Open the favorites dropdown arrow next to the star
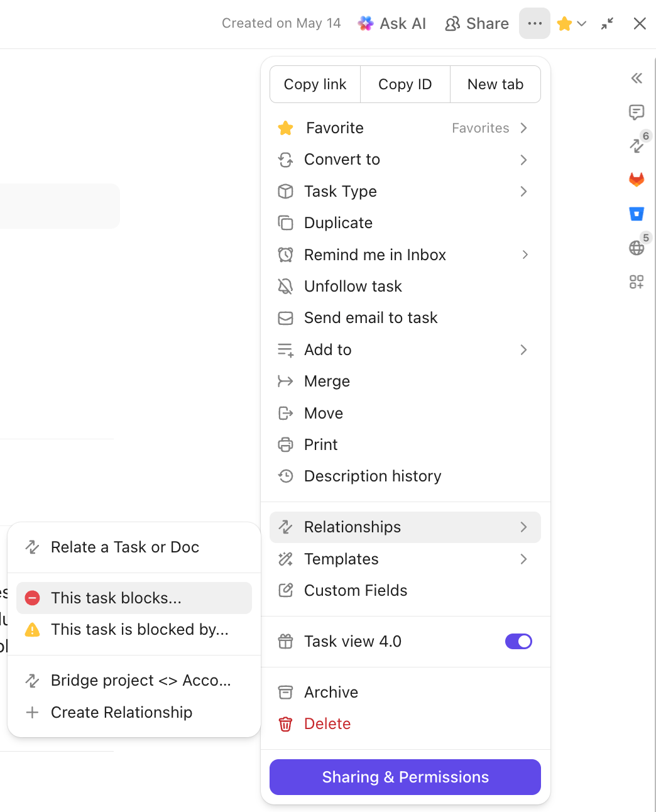The width and height of the screenshot is (656, 812). [x=581, y=23]
